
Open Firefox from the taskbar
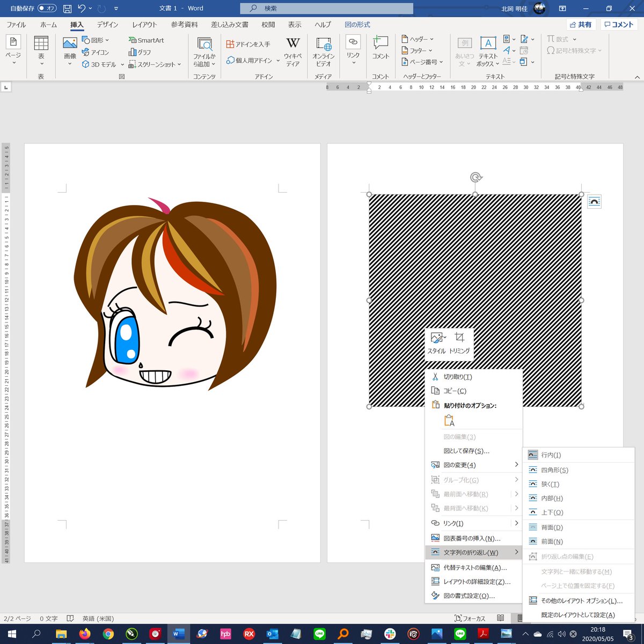tap(84, 634)
